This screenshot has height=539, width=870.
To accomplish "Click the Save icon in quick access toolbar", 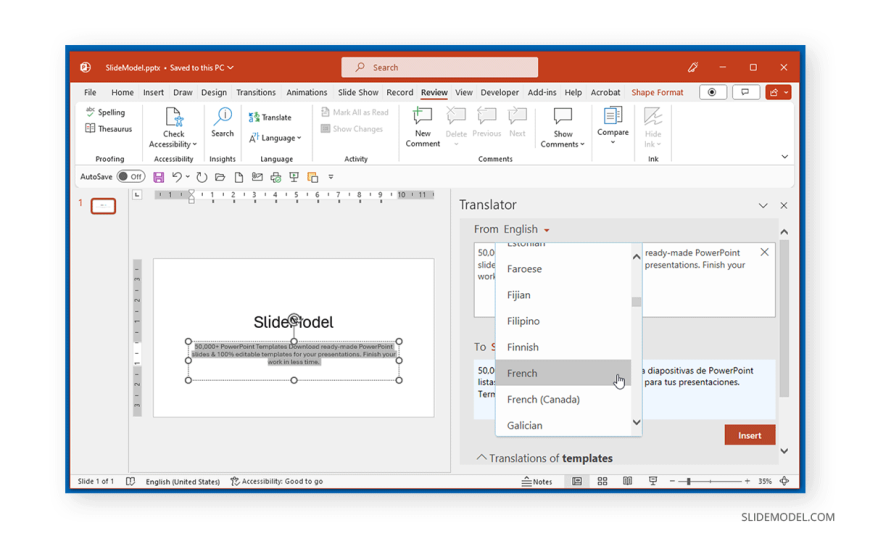I will 159,177.
